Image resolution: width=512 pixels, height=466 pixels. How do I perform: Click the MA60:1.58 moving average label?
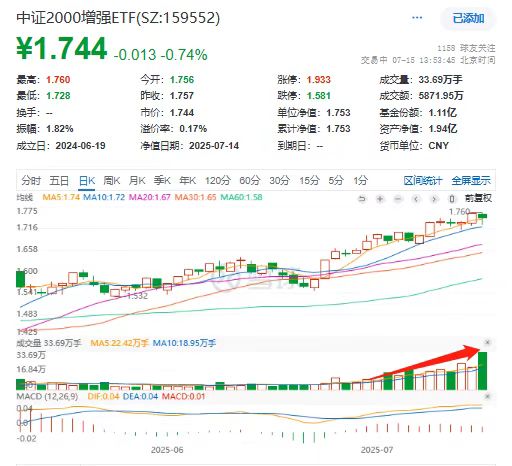[241, 197]
